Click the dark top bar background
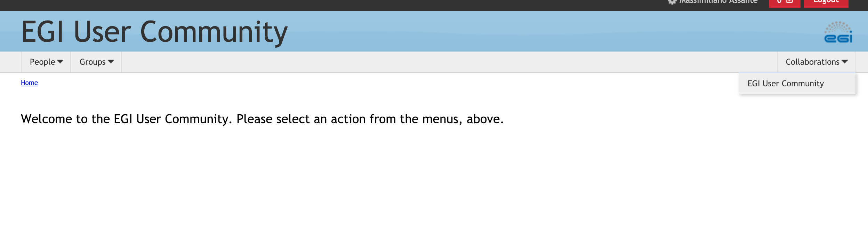Image resolution: width=868 pixels, height=234 pixels. (x=313, y=5)
